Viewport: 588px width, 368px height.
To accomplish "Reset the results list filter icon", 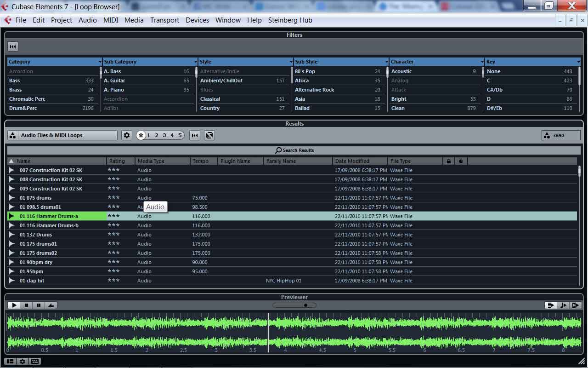I will (195, 135).
